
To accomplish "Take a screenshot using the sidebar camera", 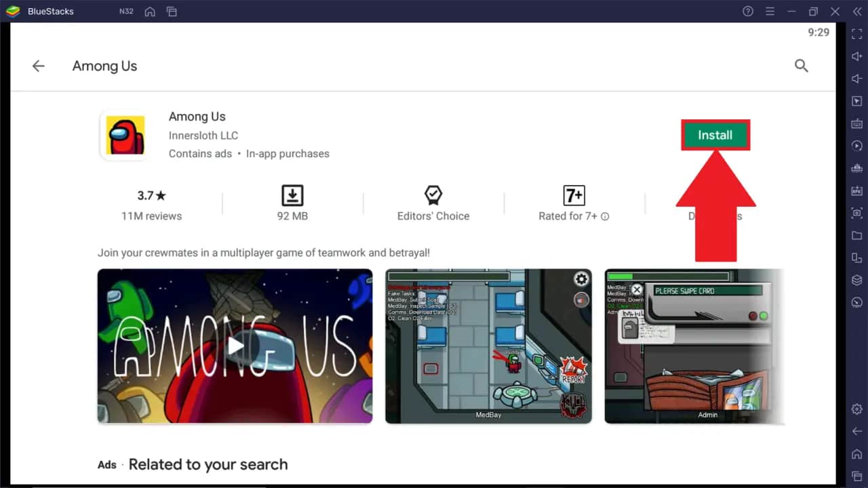I will 856,213.
